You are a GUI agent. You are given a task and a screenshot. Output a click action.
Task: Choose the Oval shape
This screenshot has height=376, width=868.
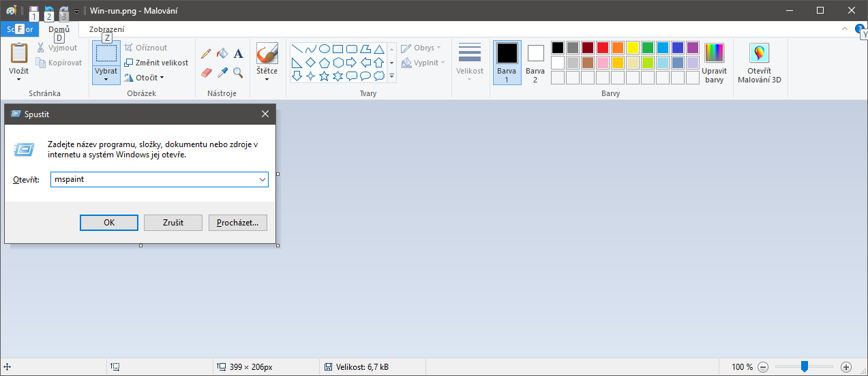click(325, 49)
